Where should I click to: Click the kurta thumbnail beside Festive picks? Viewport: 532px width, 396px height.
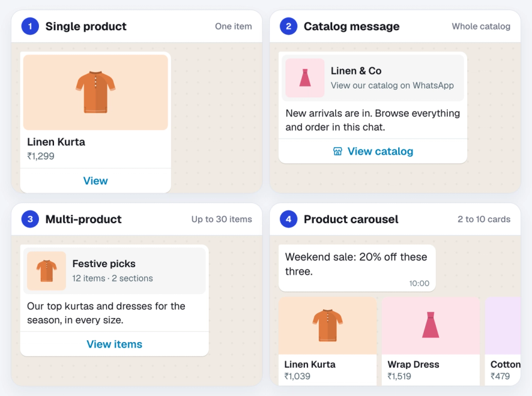click(47, 270)
